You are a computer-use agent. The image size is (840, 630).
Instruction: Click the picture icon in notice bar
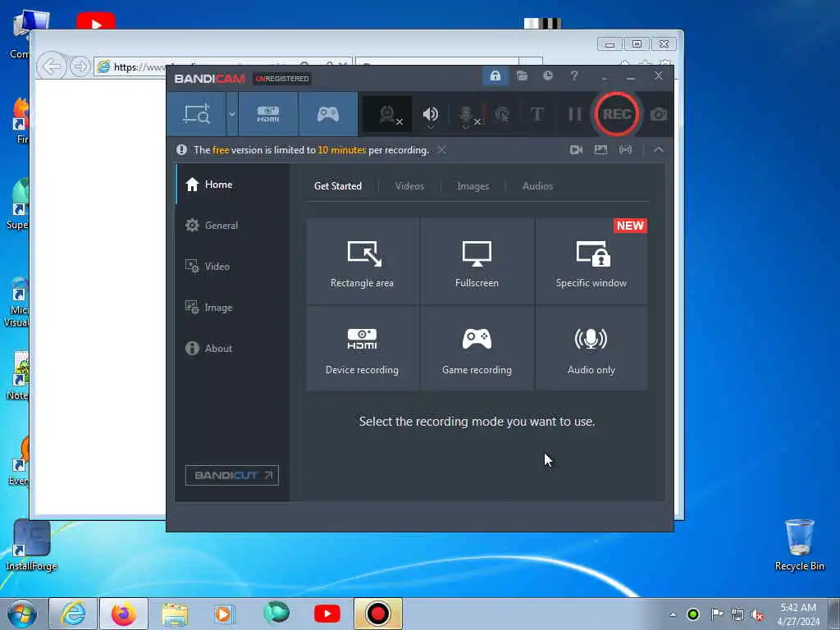point(600,150)
